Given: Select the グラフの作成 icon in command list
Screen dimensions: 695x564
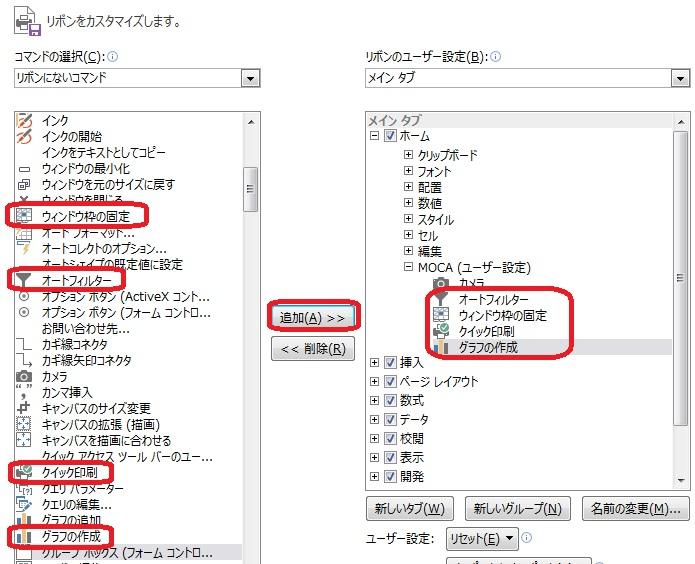Looking at the screenshot, I should (24, 536).
